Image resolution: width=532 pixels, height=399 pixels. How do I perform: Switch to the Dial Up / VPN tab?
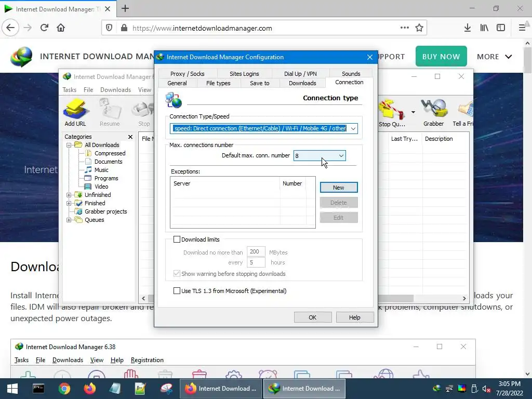[x=300, y=74]
